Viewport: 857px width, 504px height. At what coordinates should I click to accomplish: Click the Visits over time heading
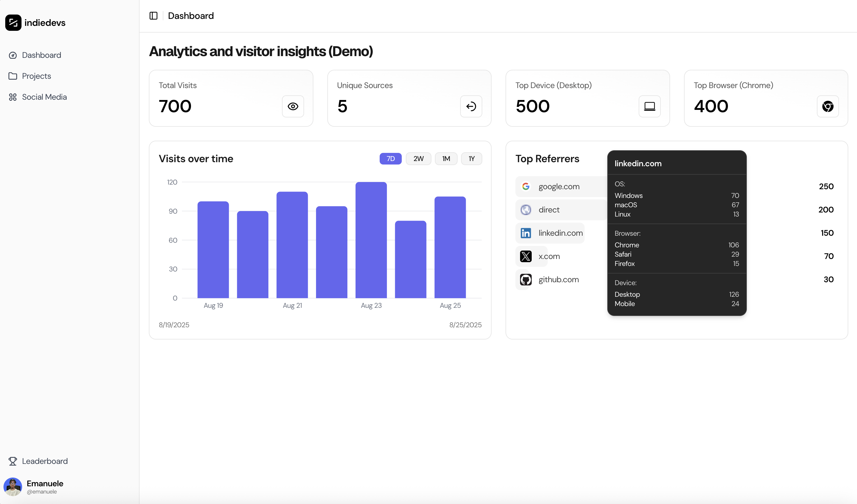click(x=196, y=159)
